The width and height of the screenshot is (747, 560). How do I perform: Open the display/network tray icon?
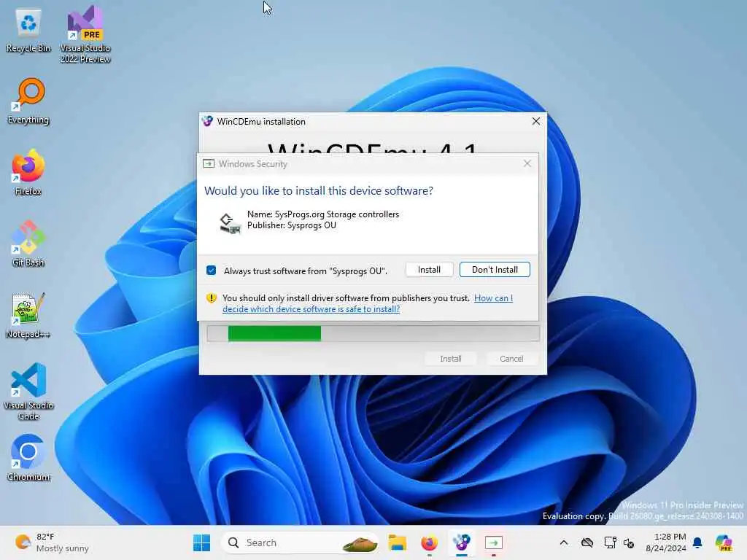coord(609,542)
